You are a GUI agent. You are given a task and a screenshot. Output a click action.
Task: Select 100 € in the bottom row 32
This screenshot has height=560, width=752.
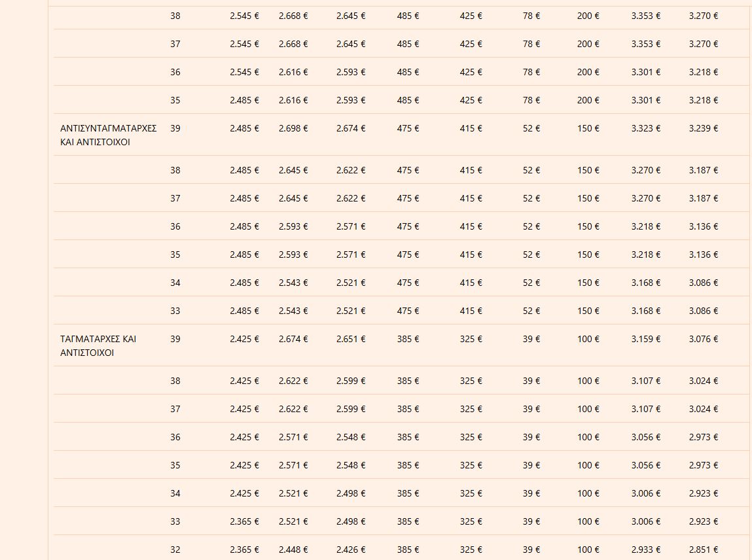tap(588, 550)
